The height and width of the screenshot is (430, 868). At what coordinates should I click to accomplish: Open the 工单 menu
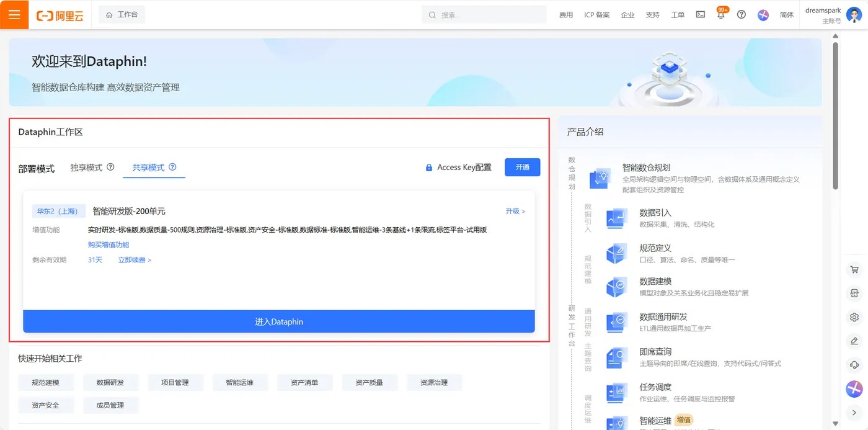(678, 15)
